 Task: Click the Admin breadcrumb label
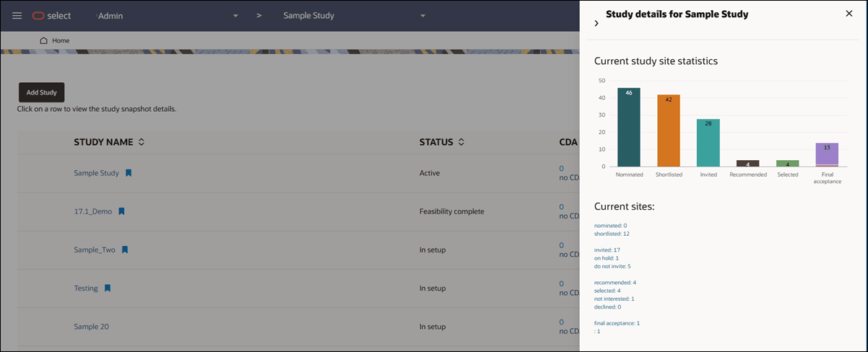(110, 16)
